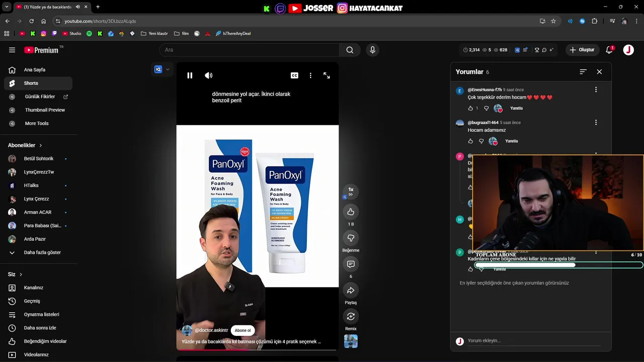The image size is (644, 362).
Task: Go to Ana Sayfa in the sidebar
Action: (x=38, y=70)
